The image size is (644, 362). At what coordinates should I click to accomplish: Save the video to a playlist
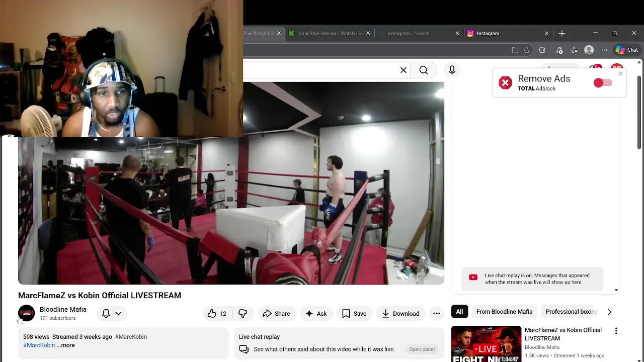354,314
